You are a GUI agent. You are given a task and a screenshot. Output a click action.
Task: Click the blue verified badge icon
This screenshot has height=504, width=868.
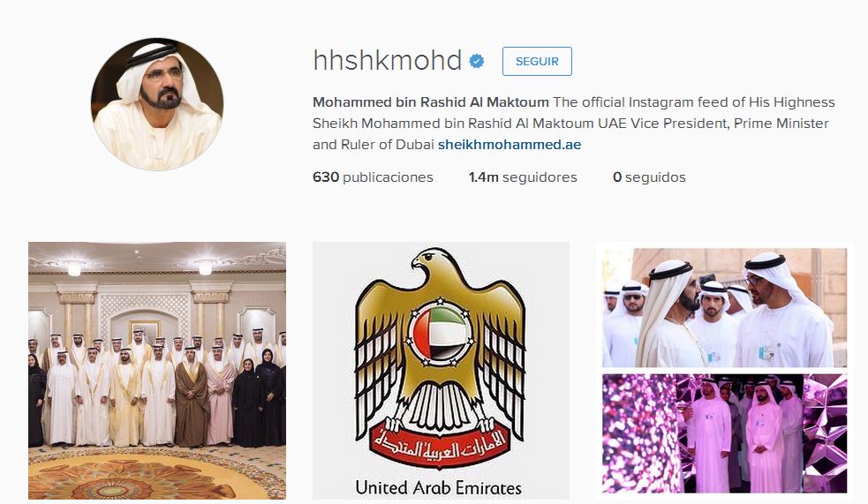coord(477,61)
